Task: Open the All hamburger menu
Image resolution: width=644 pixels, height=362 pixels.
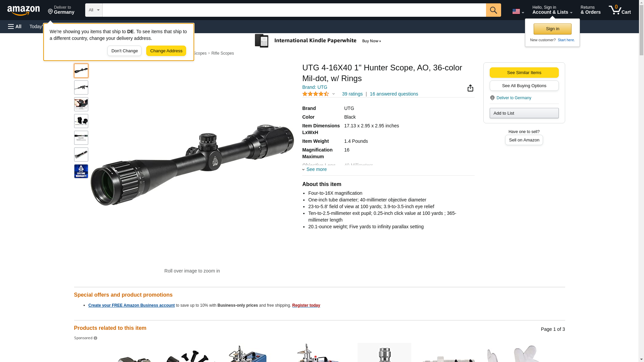Action: coord(15,26)
